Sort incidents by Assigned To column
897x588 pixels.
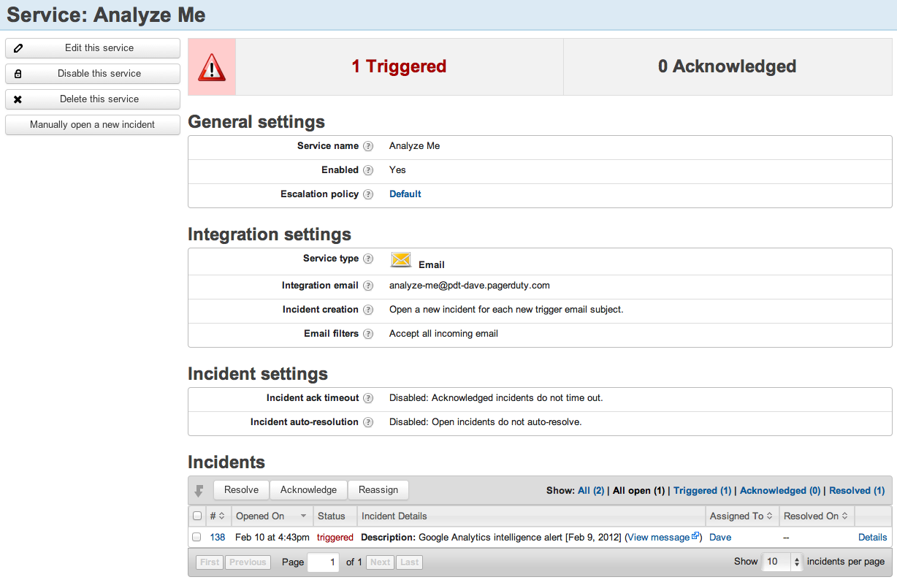click(741, 516)
